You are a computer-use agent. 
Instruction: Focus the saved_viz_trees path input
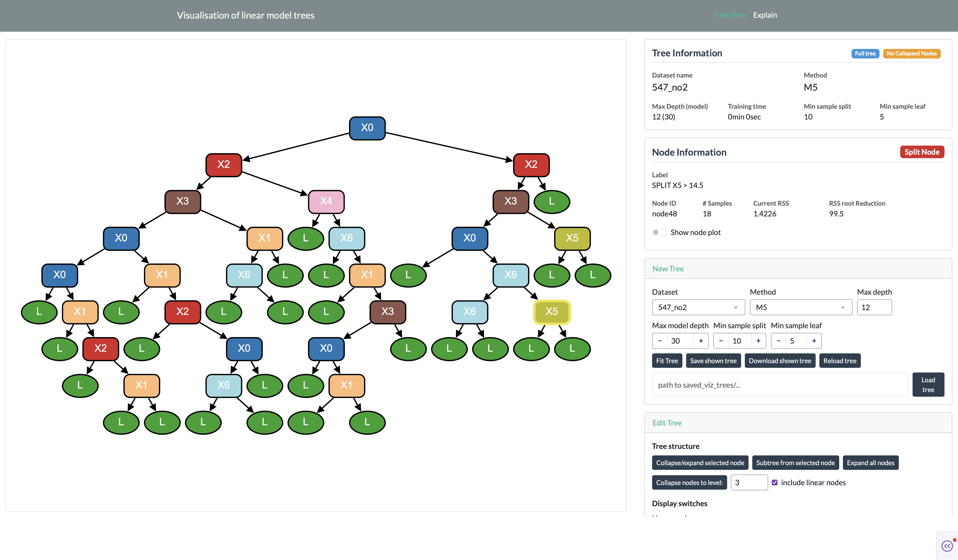click(780, 385)
